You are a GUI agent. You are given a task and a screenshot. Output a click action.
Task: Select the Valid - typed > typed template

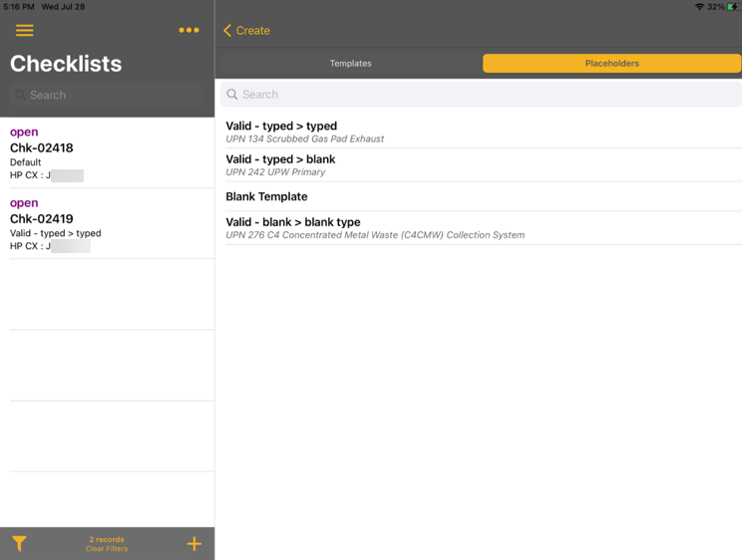[x=479, y=132]
